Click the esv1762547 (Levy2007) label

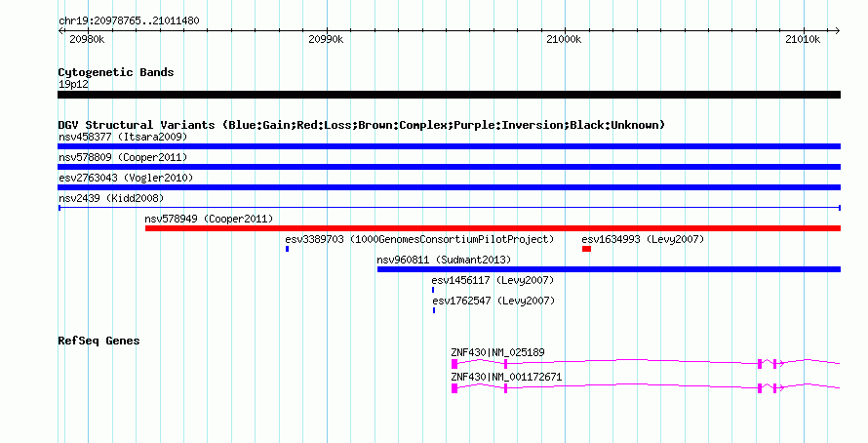(493, 301)
